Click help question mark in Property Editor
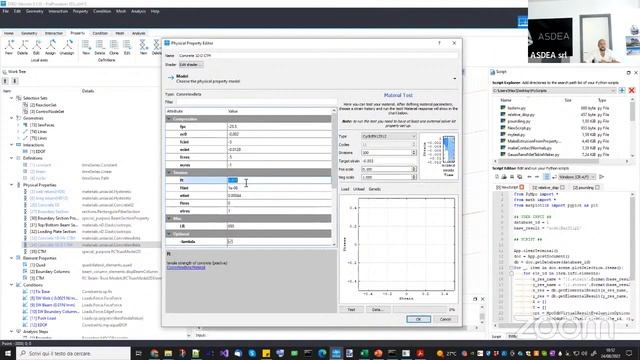The height and width of the screenshot is (360, 640). point(439,43)
